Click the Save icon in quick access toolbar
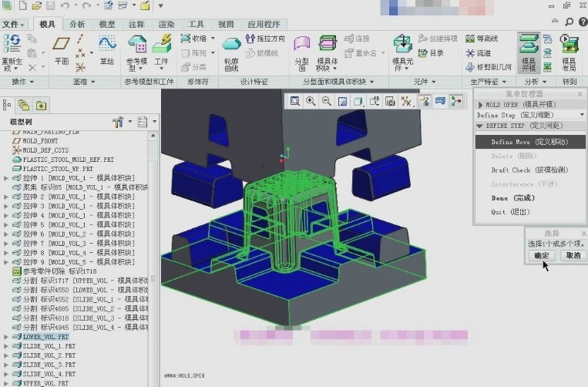Image resolution: width=588 pixels, height=387 pixels. click(50, 5)
